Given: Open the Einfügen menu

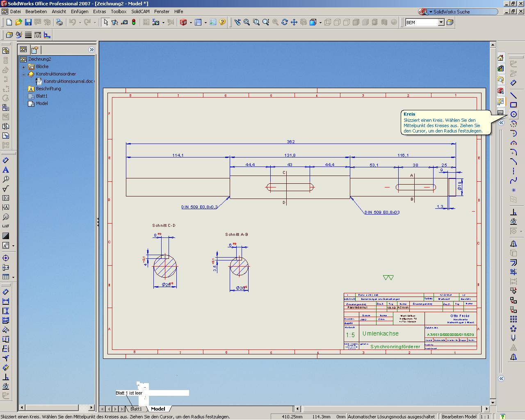Looking at the screenshot, I should click(x=79, y=11).
